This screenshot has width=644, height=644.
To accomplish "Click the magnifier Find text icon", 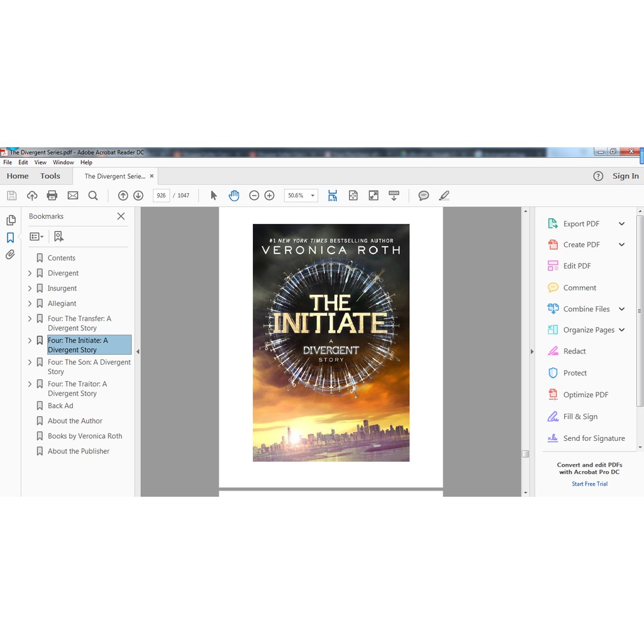I will (x=93, y=196).
